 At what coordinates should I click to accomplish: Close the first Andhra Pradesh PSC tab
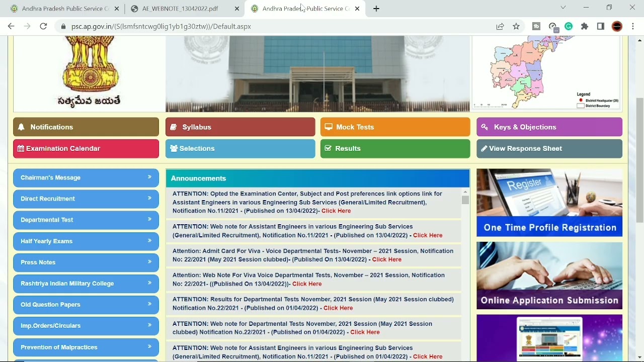(x=117, y=9)
